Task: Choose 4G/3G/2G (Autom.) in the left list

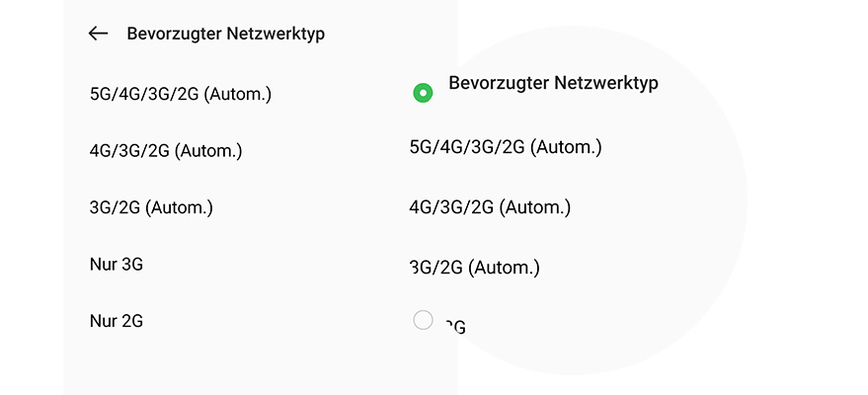Action: click(166, 151)
